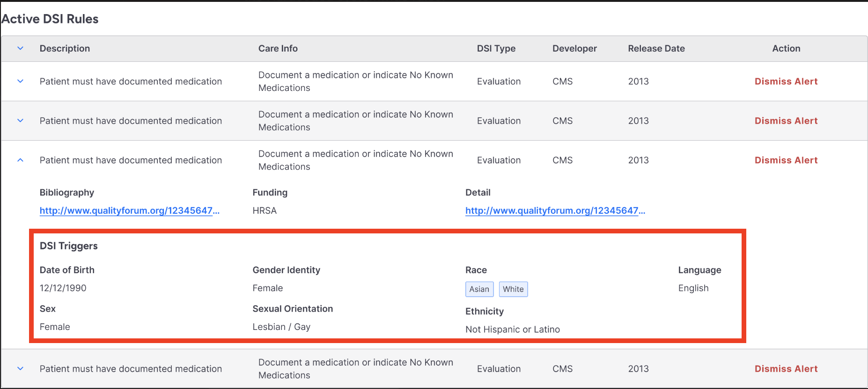Screen dimensions: 868x389
Task: Click the Developer column header
Action: (x=574, y=48)
